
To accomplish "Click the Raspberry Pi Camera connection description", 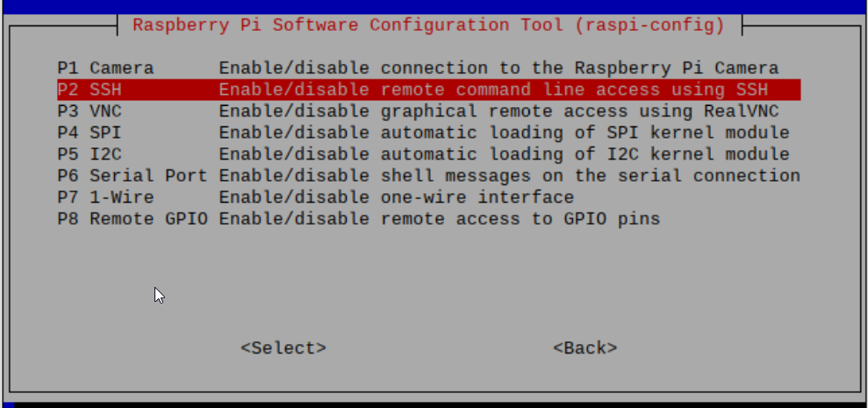I will (499, 68).
